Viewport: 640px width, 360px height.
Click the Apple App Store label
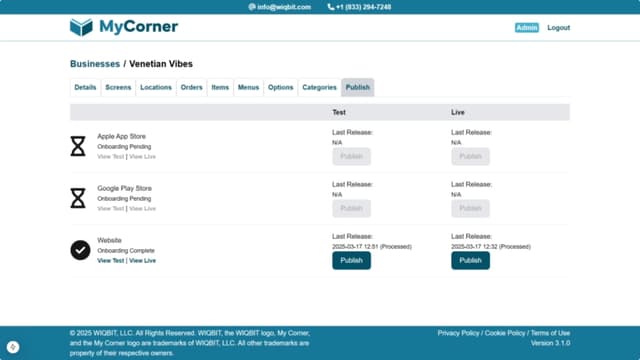(121, 136)
